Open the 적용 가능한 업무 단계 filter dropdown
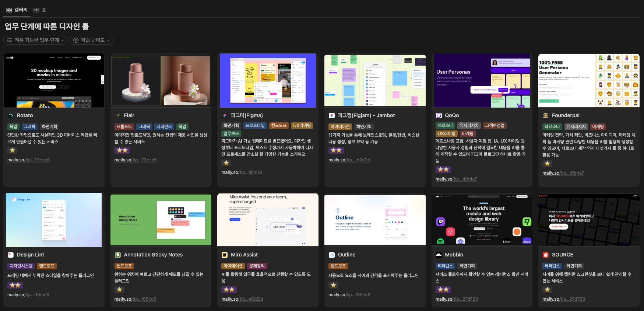The image size is (644, 311). click(35, 40)
